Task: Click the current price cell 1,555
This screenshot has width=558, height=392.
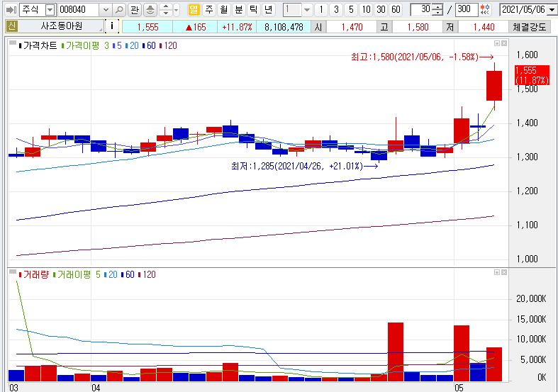Action: click(x=147, y=27)
